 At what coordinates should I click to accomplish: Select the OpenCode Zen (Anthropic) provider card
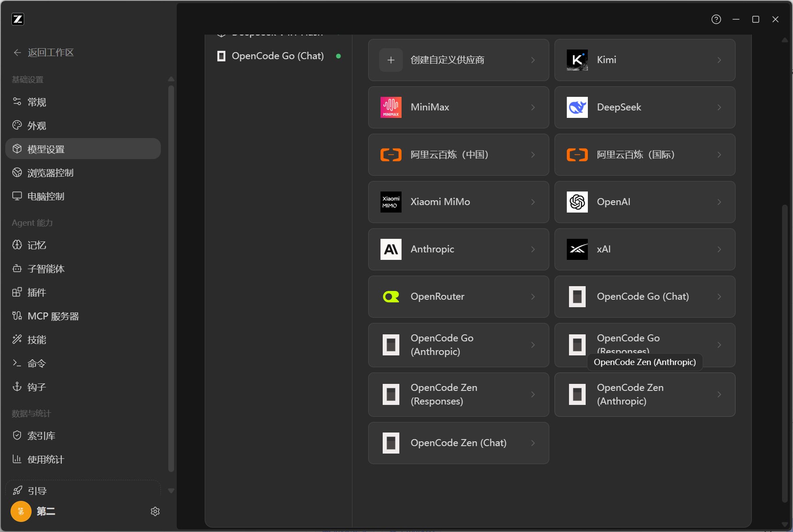click(x=645, y=394)
